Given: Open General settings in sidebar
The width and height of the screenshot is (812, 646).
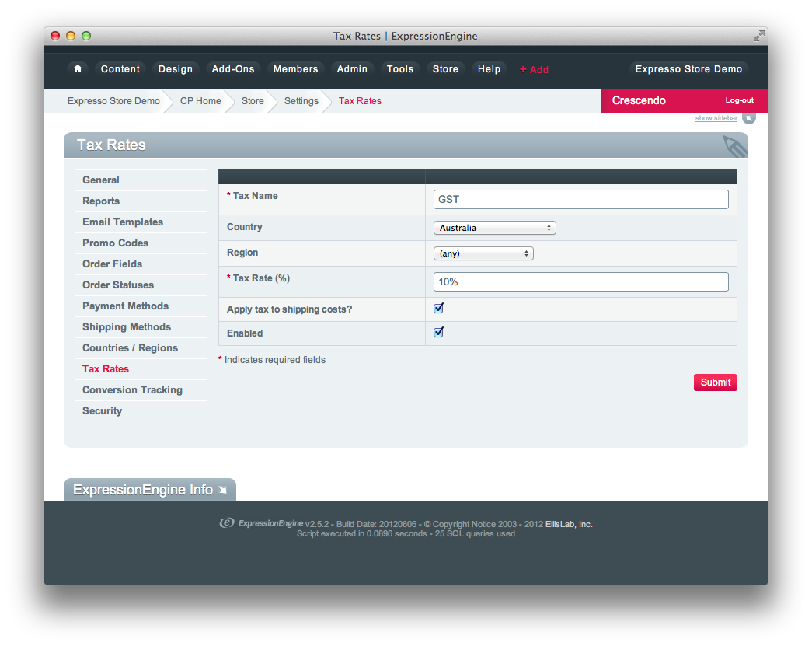Looking at the screenshot, I should point(141,180).
